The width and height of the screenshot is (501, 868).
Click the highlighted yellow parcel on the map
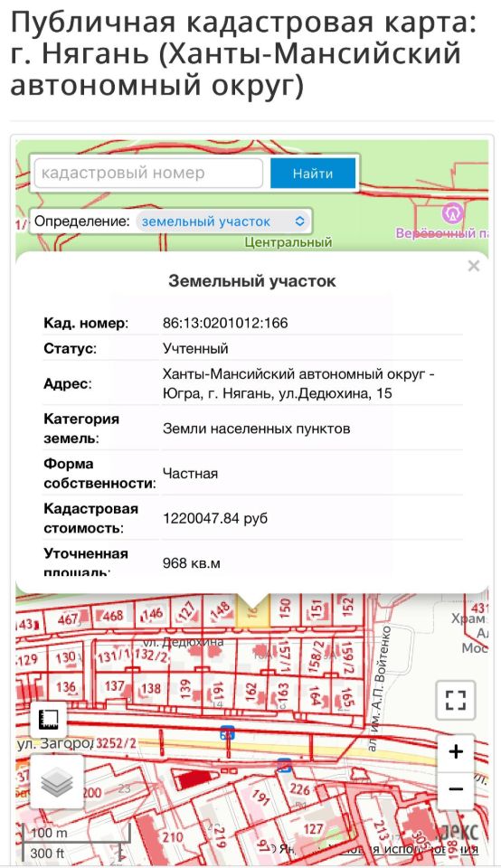(253, 610)
